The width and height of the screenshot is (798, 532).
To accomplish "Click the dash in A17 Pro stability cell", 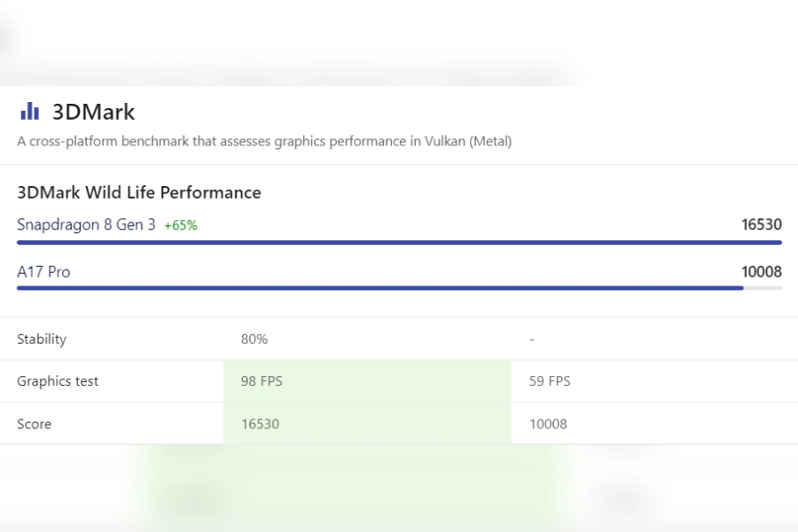I will tap(531, 340).
